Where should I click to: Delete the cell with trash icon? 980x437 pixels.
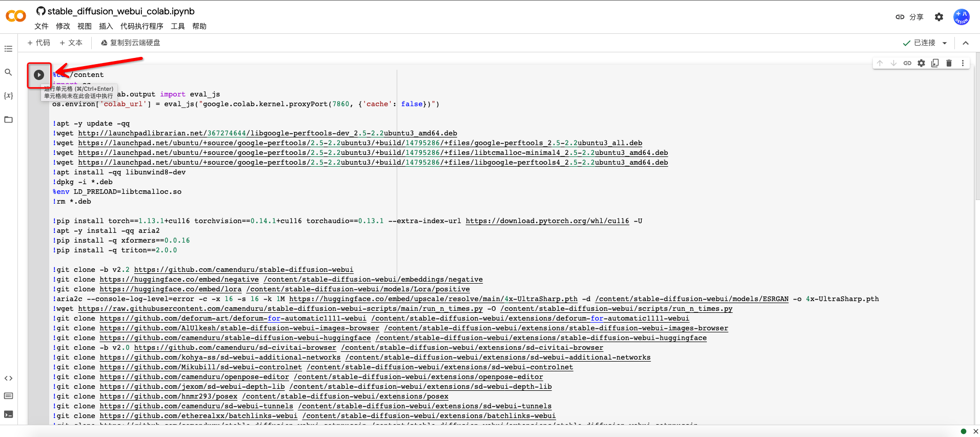click(x=949, y=63)
